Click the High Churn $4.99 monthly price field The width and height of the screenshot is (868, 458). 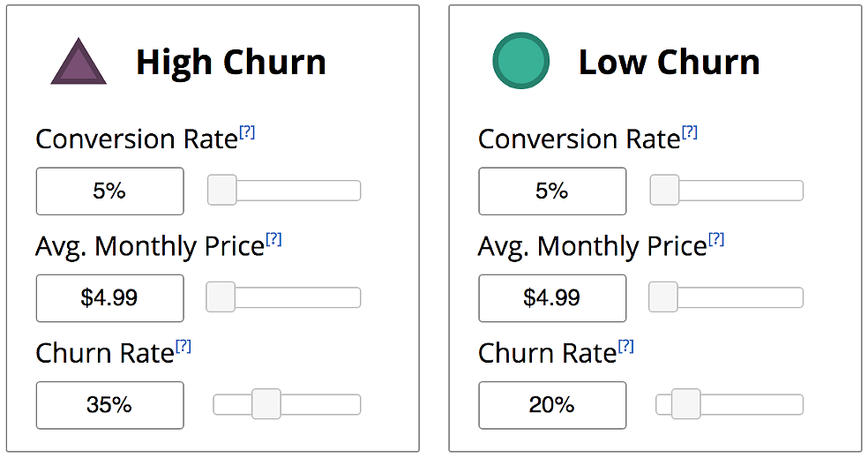point(110,298)
